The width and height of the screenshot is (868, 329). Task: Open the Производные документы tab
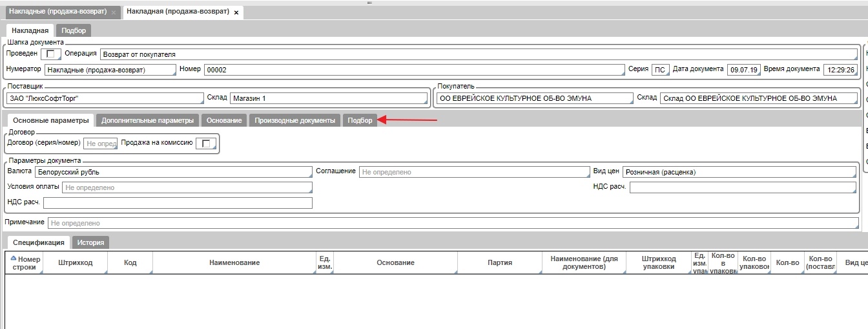click(x=294, y=120)
